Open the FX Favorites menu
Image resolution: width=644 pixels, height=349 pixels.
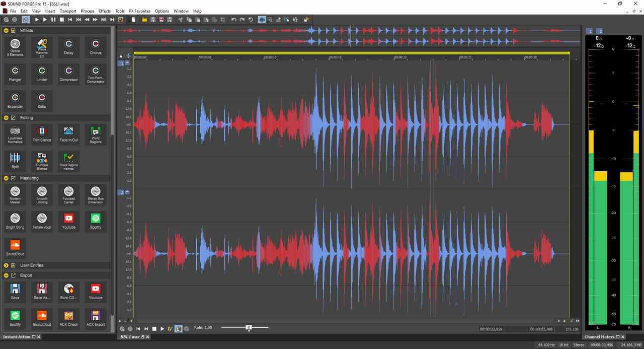click(139, 11)
